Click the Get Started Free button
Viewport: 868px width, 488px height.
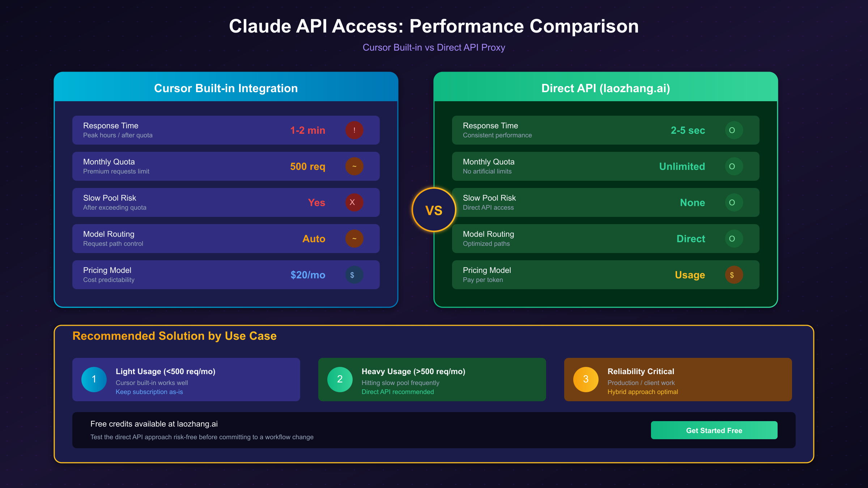coord(714,430)
